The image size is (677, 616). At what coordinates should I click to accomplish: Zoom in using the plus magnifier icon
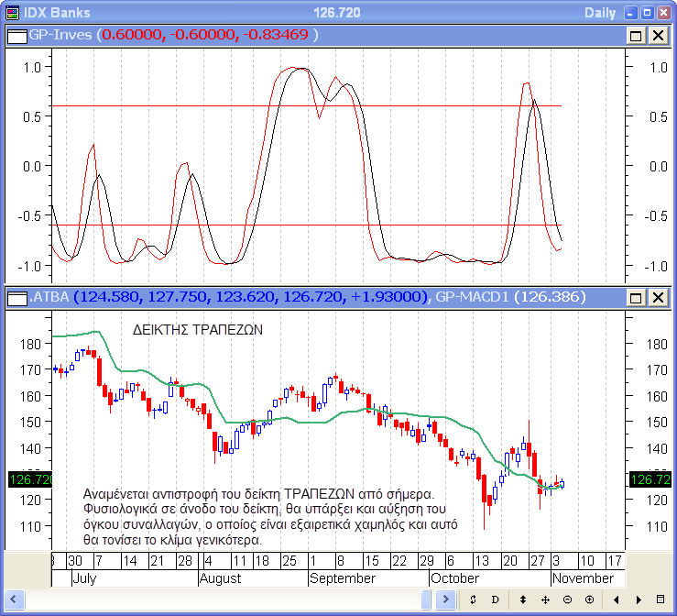pyautogui.click(x=589, y=599)
